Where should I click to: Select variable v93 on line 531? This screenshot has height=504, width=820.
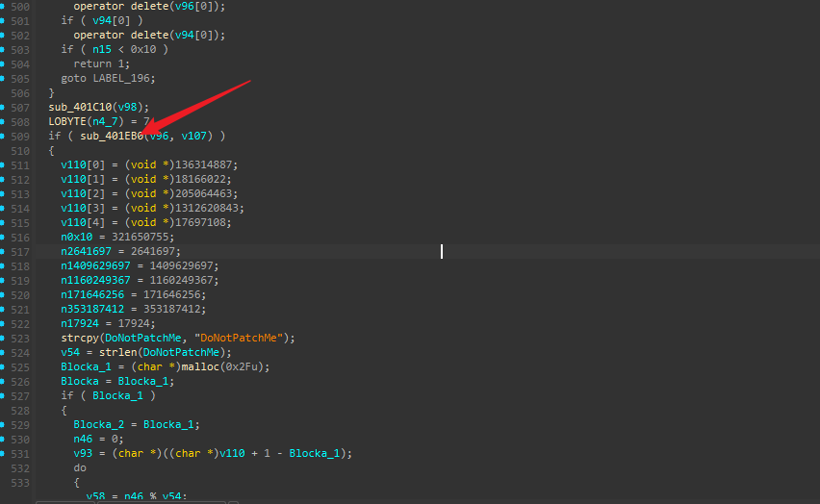83,453
